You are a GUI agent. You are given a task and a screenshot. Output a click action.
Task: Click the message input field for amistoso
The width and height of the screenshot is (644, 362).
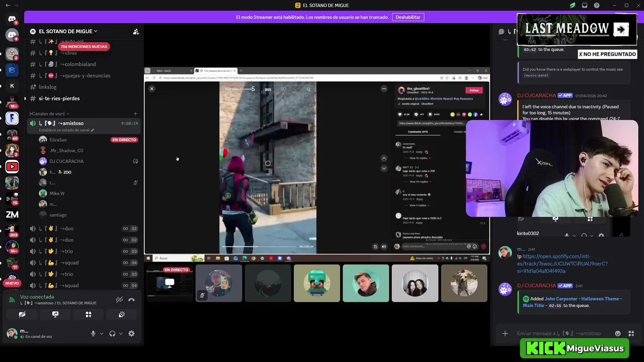pos(559,333)
